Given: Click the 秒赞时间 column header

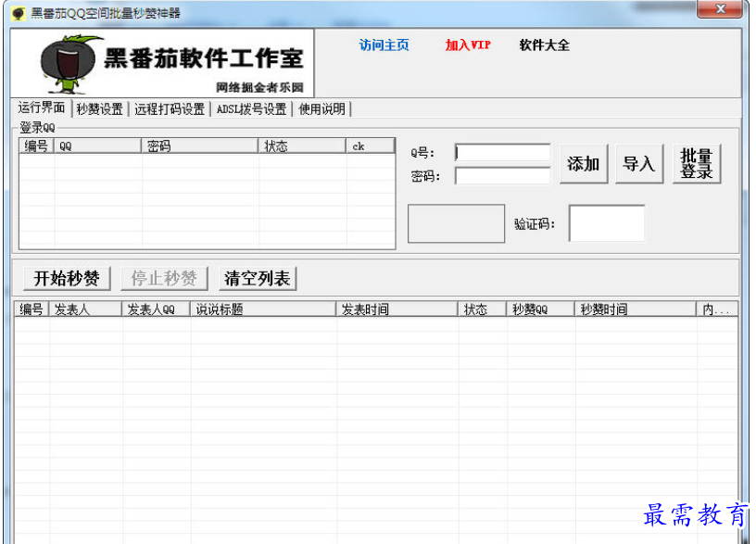Looking at the screenshot, I should click(636, 309).
